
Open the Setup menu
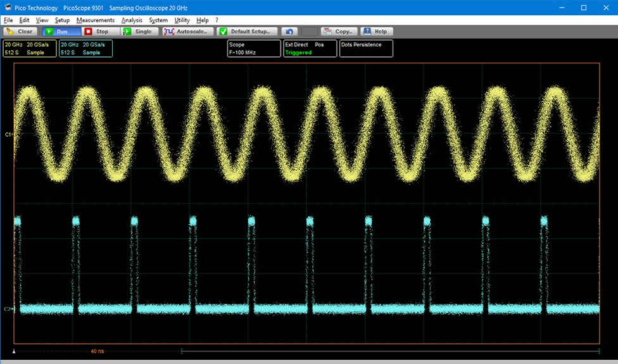click(62, 20)
